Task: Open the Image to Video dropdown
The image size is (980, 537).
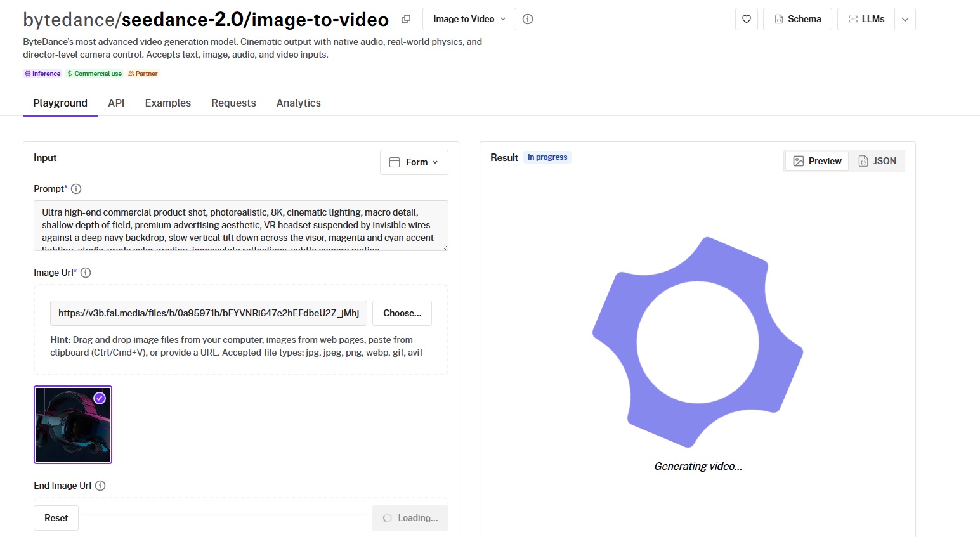Action: tap(469, 19)
